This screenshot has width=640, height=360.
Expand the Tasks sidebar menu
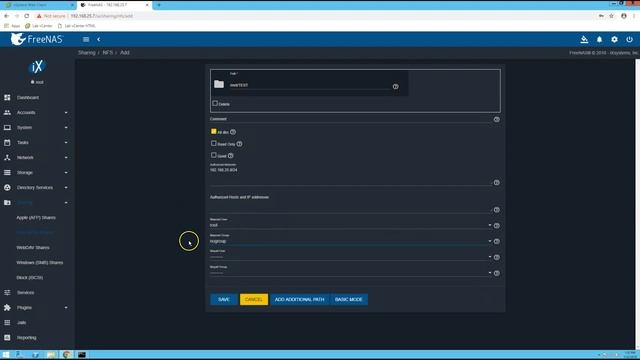tap(37, 142)
